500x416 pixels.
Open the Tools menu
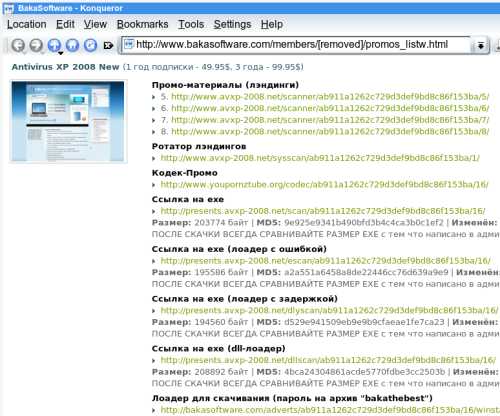(191, 24)
